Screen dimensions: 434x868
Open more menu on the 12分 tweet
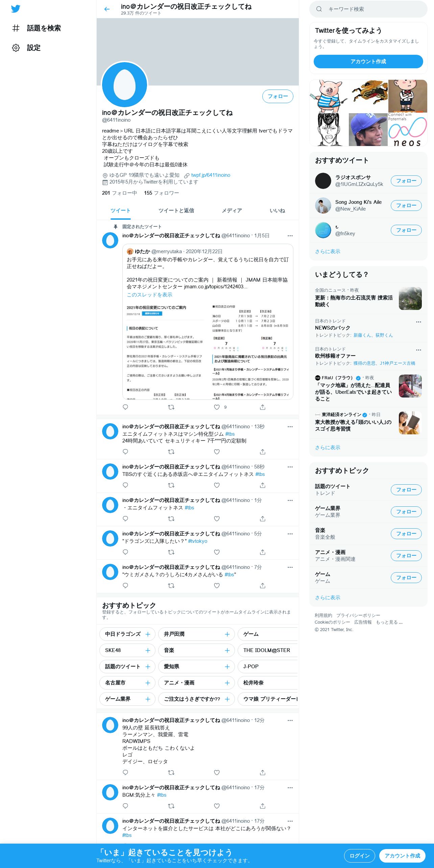(x=290, y=720)
